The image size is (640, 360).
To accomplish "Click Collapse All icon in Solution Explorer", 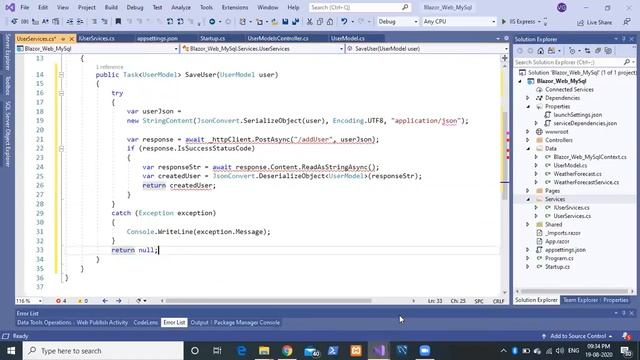I will [598, 51].
